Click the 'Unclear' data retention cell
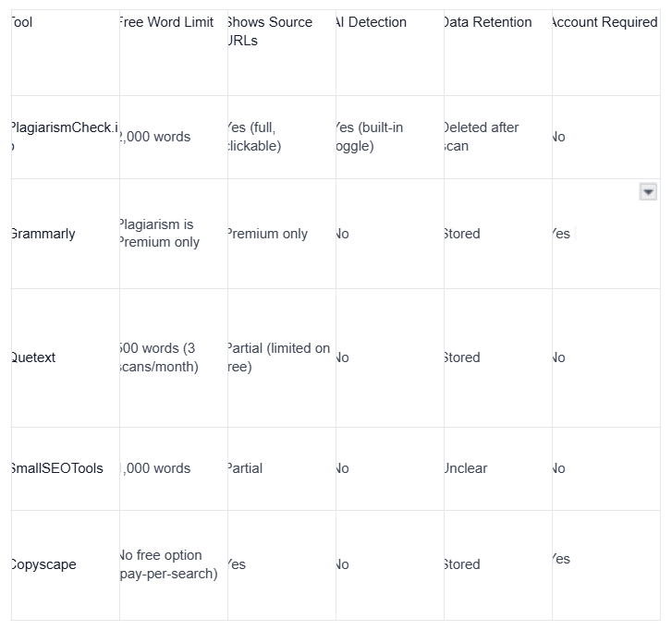Screen dimensions: 672x630 pyautogui.click(x=498, y=468)
